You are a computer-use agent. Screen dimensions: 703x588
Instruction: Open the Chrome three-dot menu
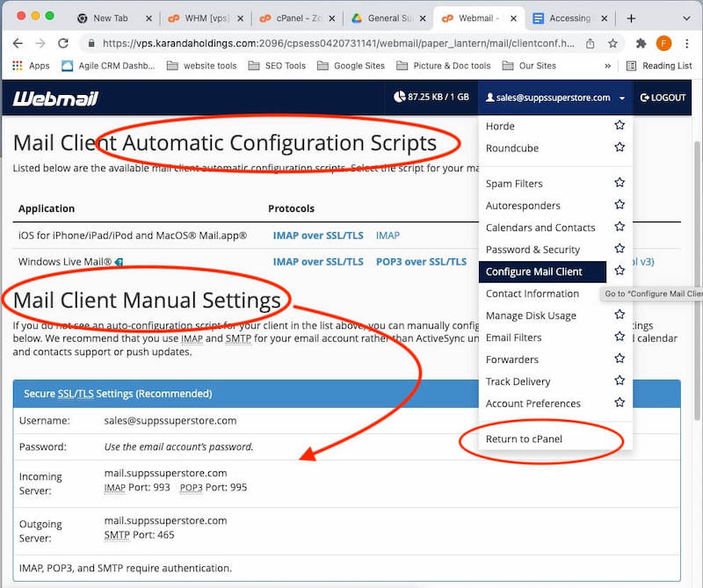pos(689,41)
